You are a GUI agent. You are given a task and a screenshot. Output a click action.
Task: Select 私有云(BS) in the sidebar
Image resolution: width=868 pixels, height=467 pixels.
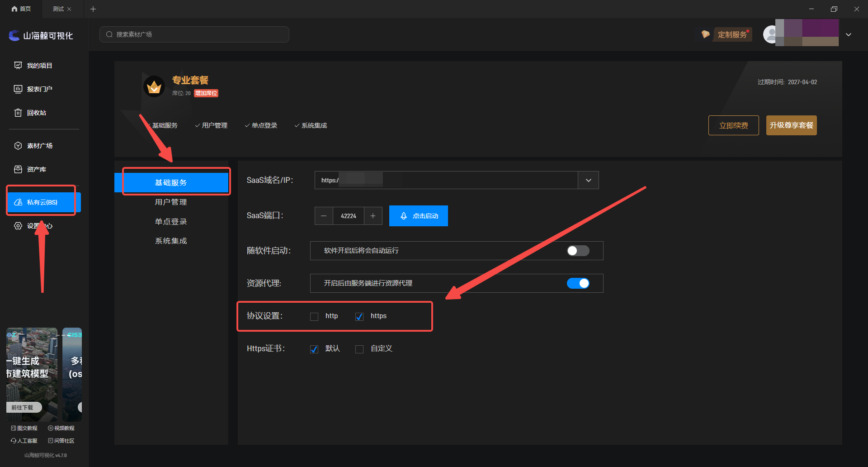42,202
